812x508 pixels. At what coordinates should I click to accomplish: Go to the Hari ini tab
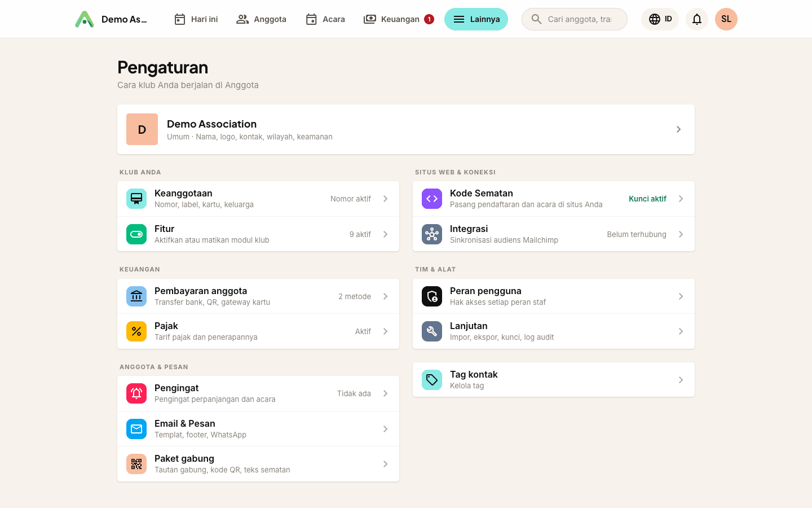[196, 19]
